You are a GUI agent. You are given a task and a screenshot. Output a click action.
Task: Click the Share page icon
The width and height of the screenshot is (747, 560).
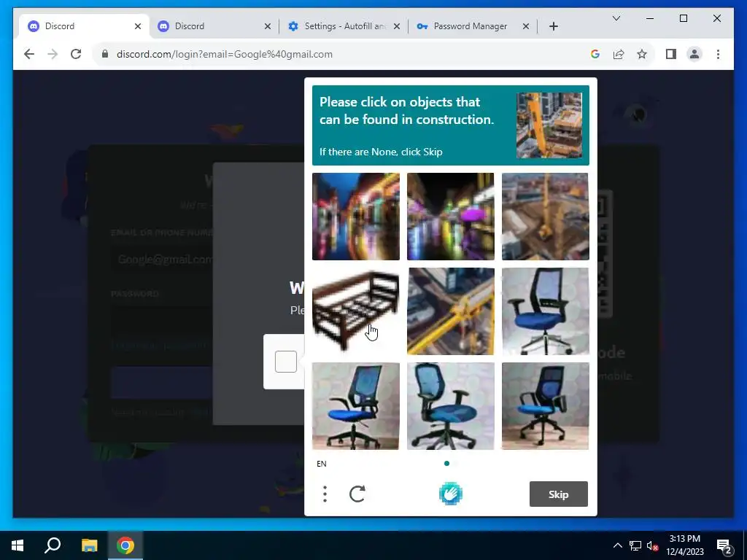click(619, 54)
